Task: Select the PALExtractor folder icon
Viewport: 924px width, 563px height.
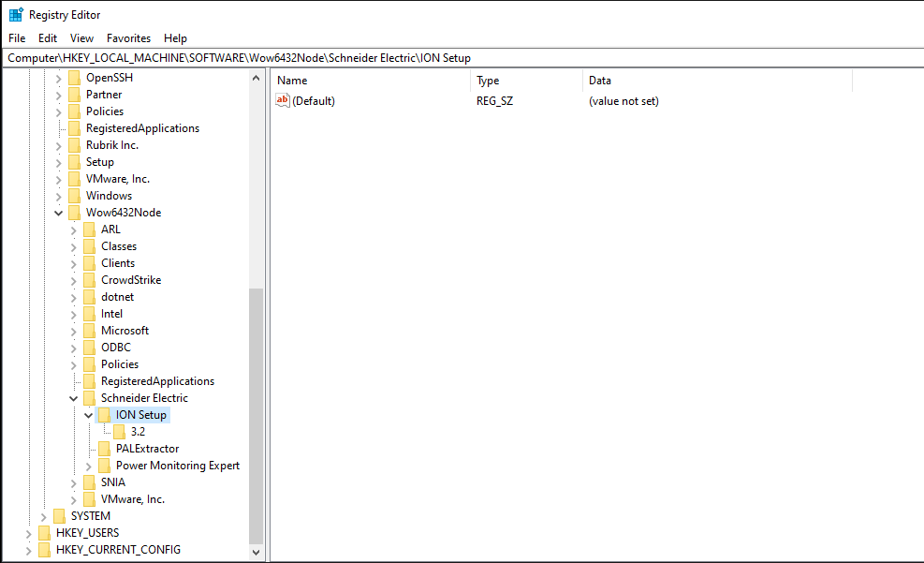Action: pos(104,449)
